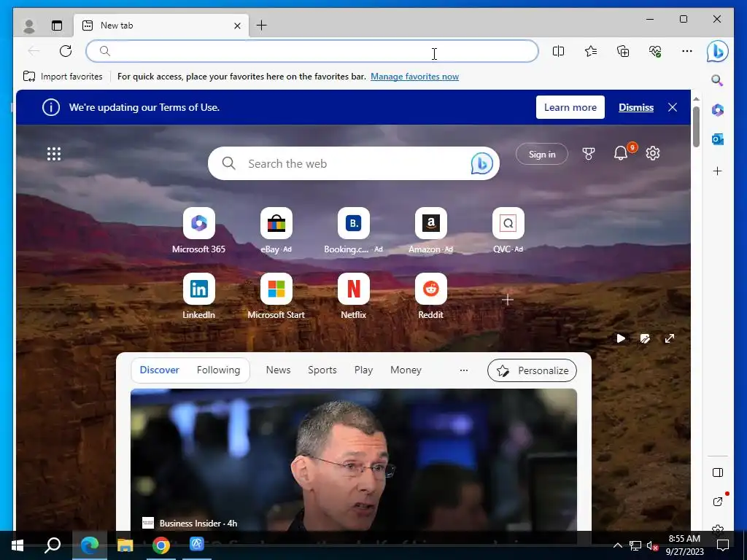Click the page vertical scrollbar
Image resolution: width=747 pixels, height=560 pixels.
[x=696, y=127]
